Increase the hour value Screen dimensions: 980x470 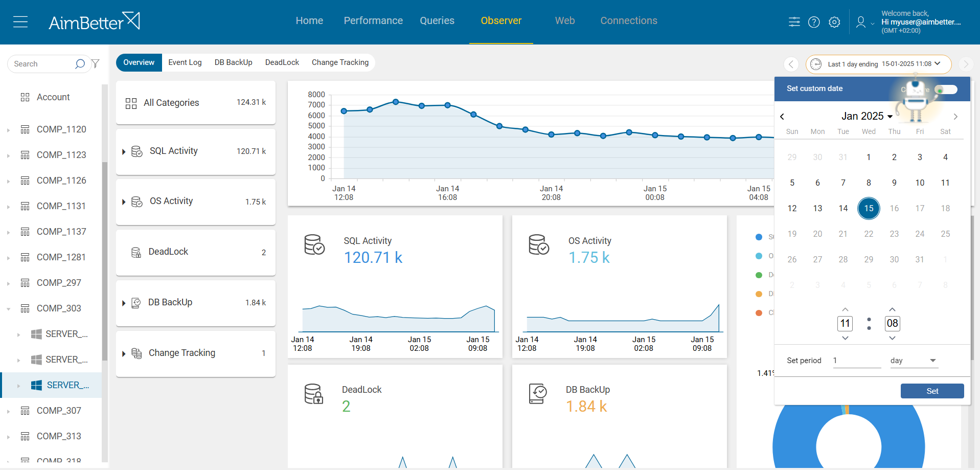(846, 309)
